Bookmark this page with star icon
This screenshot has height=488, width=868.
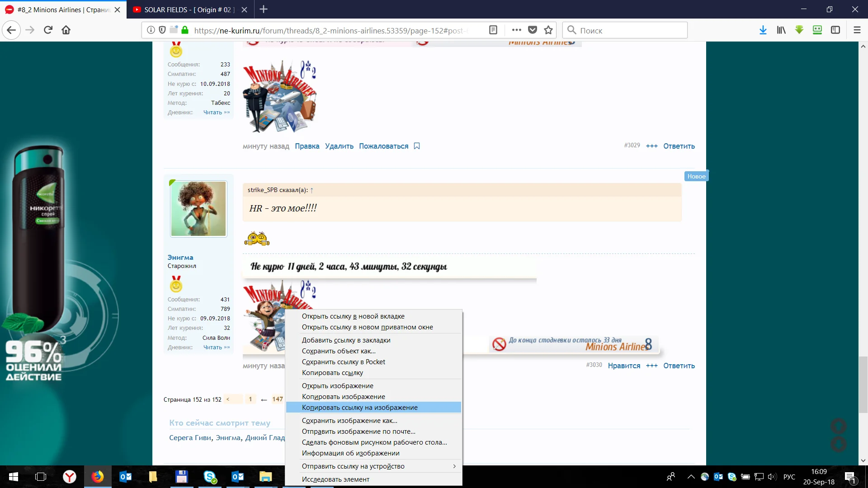[x=548, y=30]
